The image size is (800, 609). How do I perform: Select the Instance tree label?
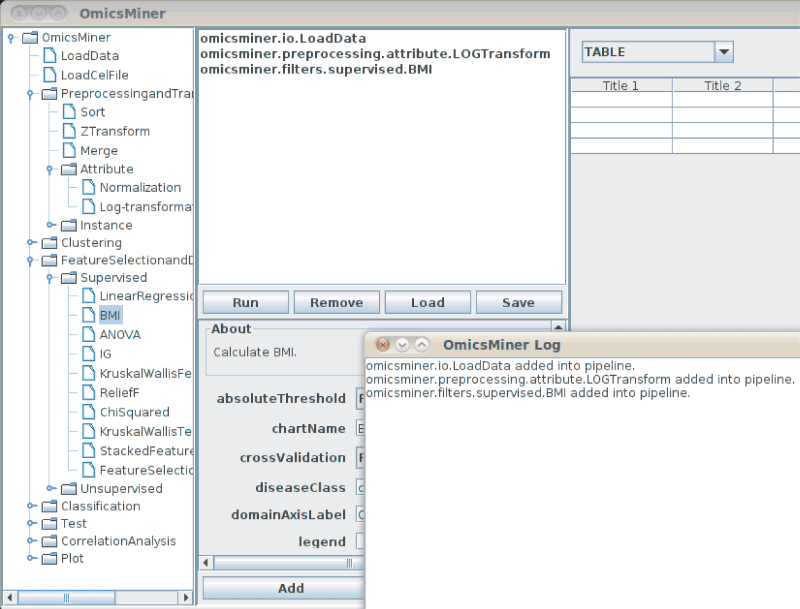click(106, 225)
